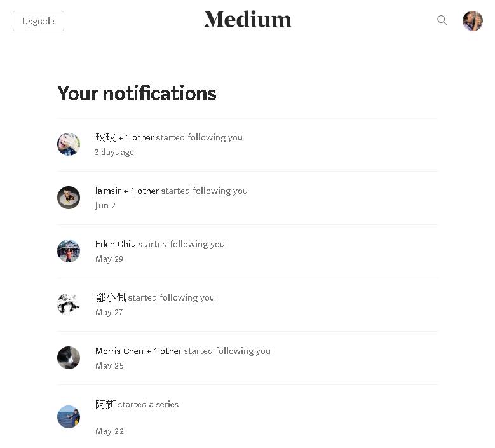
Task: Click the "3 days ago" timestamp
Action: tap(114, 153)
